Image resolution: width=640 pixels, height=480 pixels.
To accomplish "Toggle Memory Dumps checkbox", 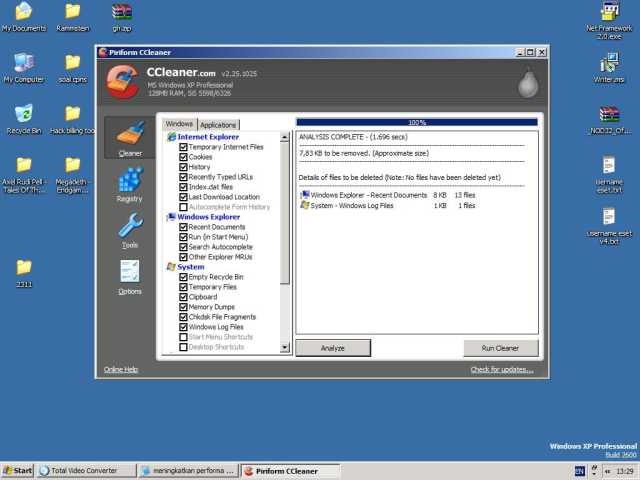I will [183, 307].
